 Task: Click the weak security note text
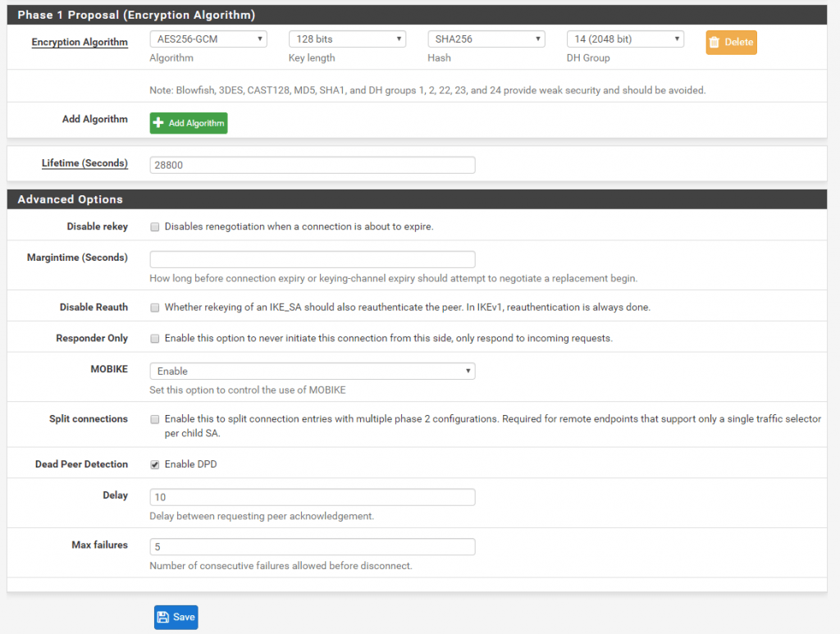tap(427, 90)
